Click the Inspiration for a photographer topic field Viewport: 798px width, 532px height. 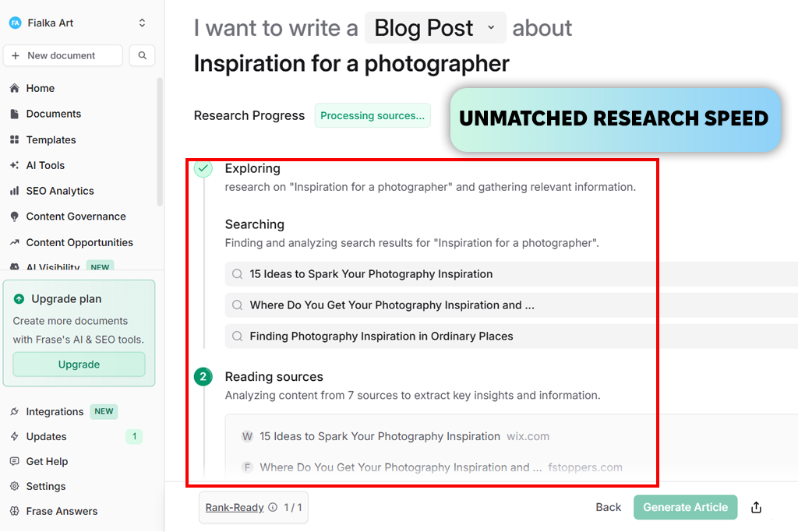pos(351,63)
